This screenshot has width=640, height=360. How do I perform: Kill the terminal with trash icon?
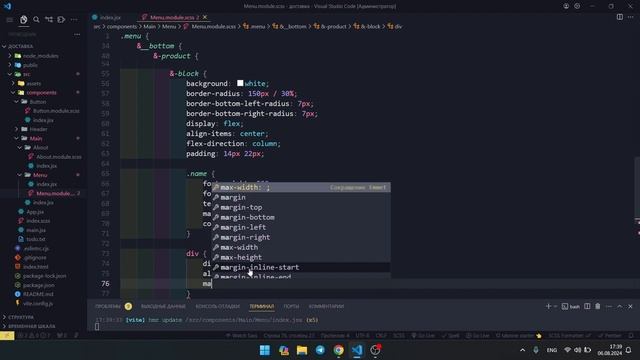tap(598, 306)
